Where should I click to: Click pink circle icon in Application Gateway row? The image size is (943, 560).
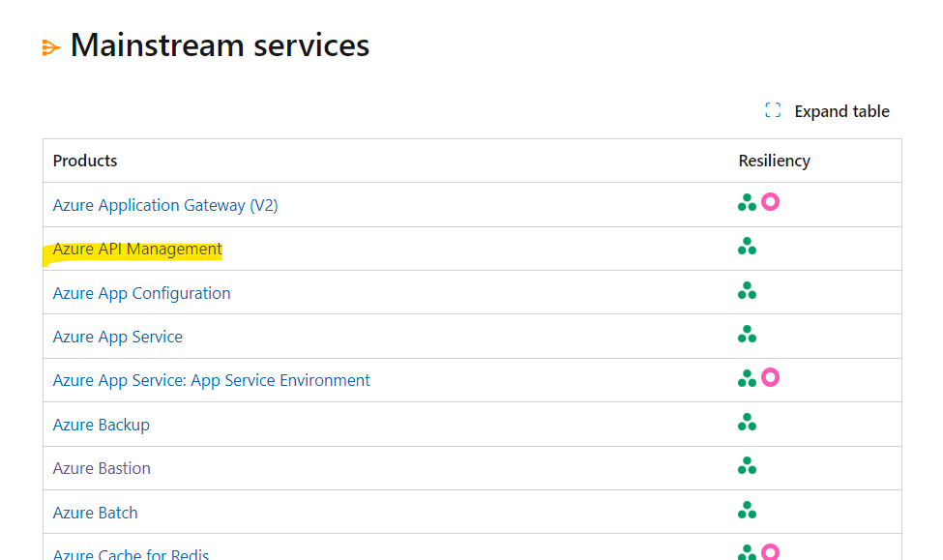coord(770,202)
